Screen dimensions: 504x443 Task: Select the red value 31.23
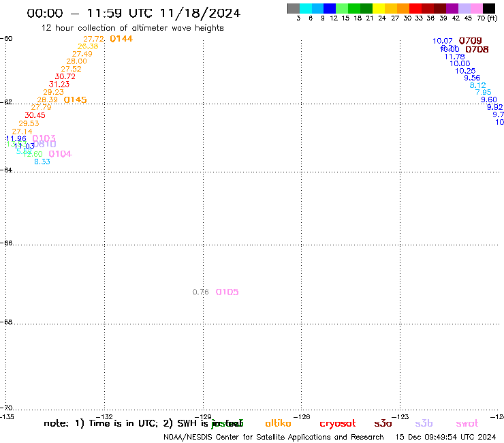point(59,85)
